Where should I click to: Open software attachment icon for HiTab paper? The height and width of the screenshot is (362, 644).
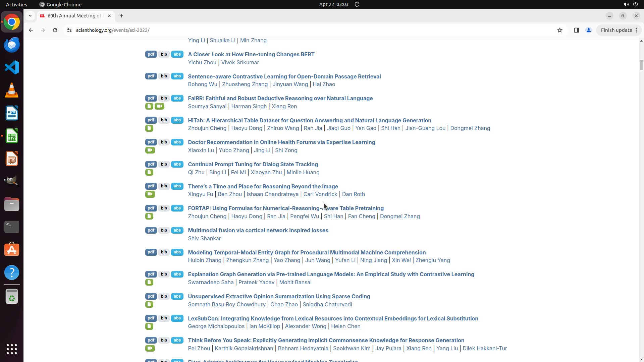click(x=149, y=128)
